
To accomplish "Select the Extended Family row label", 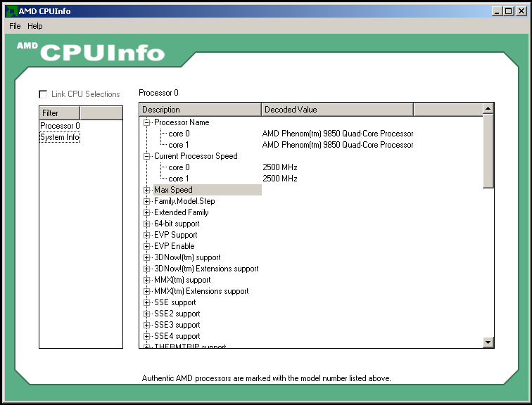I will [181, 212].
